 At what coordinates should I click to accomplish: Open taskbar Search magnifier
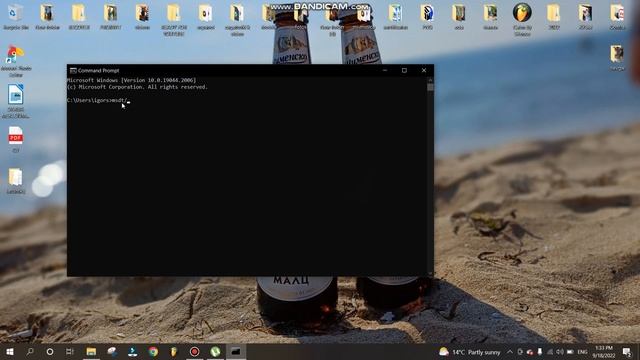pos(30,351)
